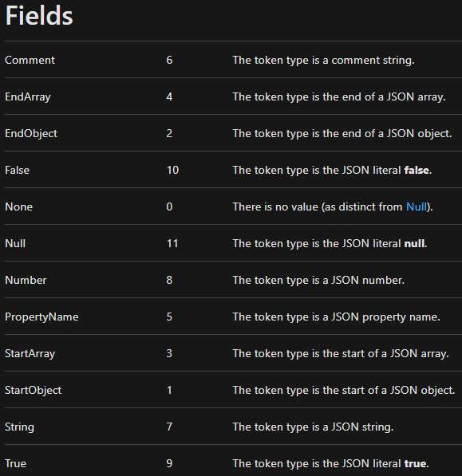Screen dimensions: 462x476
Task: Click the 'PropertyName' field name
Action: click(x=41, y=317)
